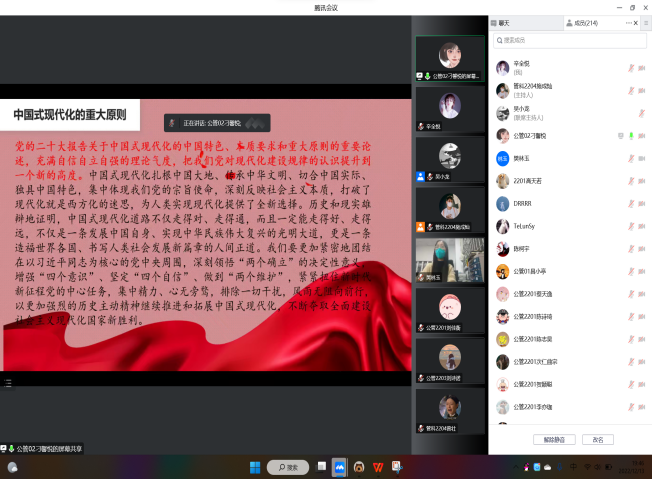
Task: Click the camera icon for TeLunSy
Action: tap(642, 225)
